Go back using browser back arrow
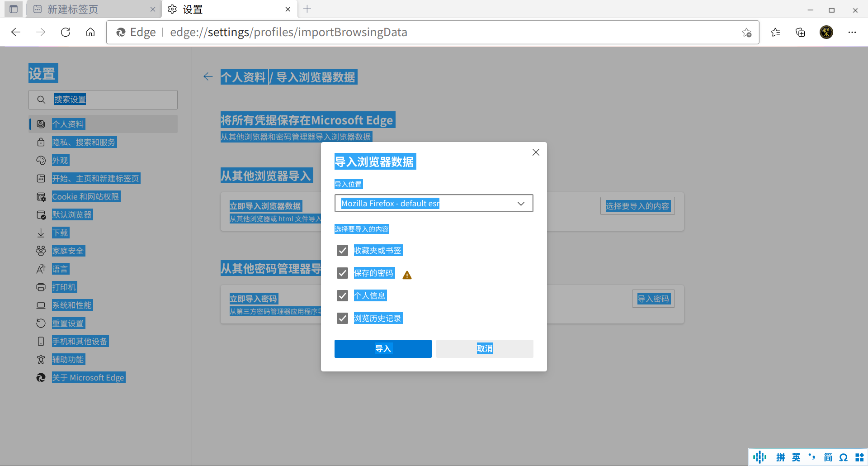The height and width of the screenshot is (466, 868). point(16,32)
